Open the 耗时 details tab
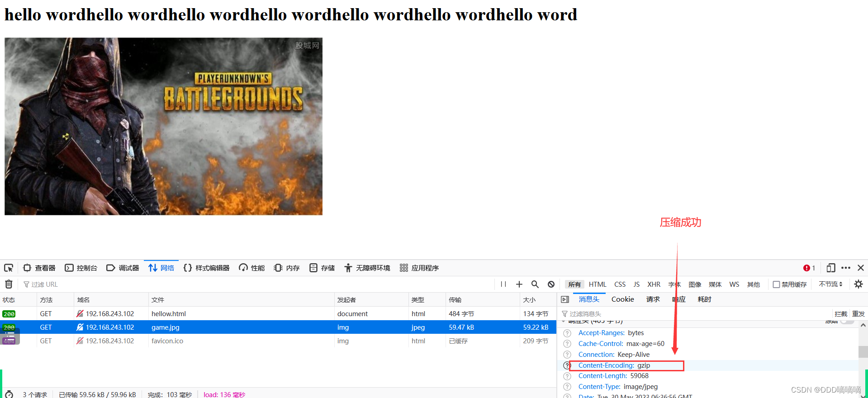This screenshot has height=398, width=868. point(705,299)
